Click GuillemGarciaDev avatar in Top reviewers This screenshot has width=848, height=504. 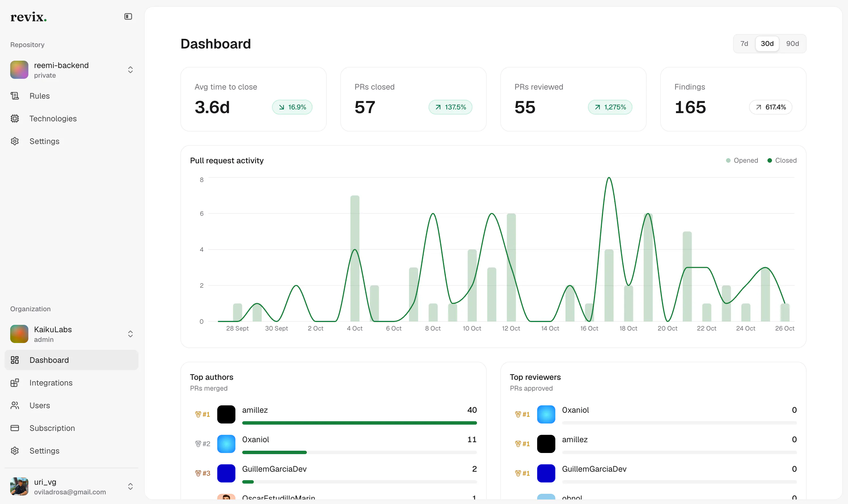(546, 473)
